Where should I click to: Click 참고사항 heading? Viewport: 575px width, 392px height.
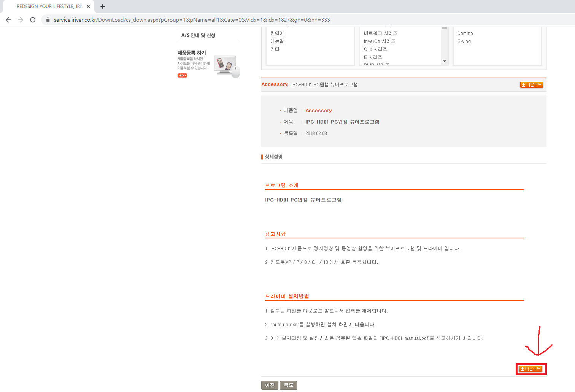point(275,234)
